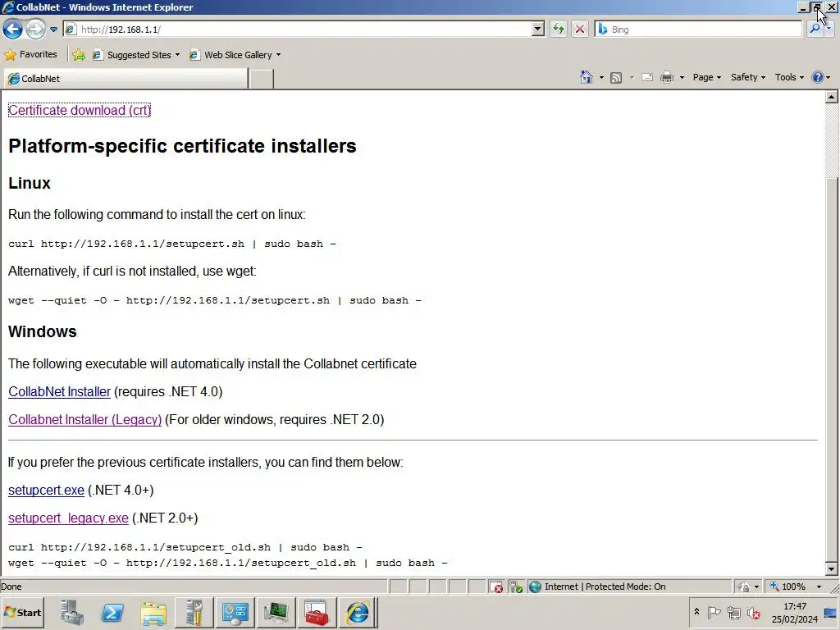Open the Favorites star button
Image resolution: width=840 pixels, height=630 pixels.
30,55
